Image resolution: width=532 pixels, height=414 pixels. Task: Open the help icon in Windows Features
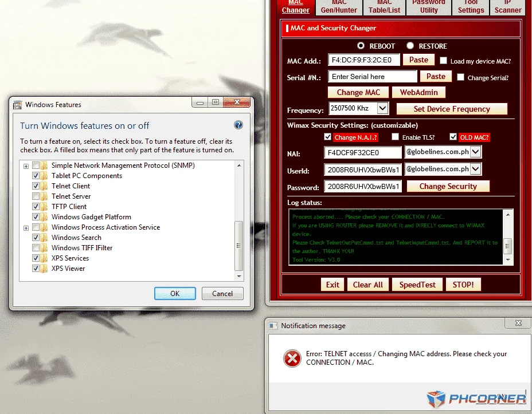point(238,125)
